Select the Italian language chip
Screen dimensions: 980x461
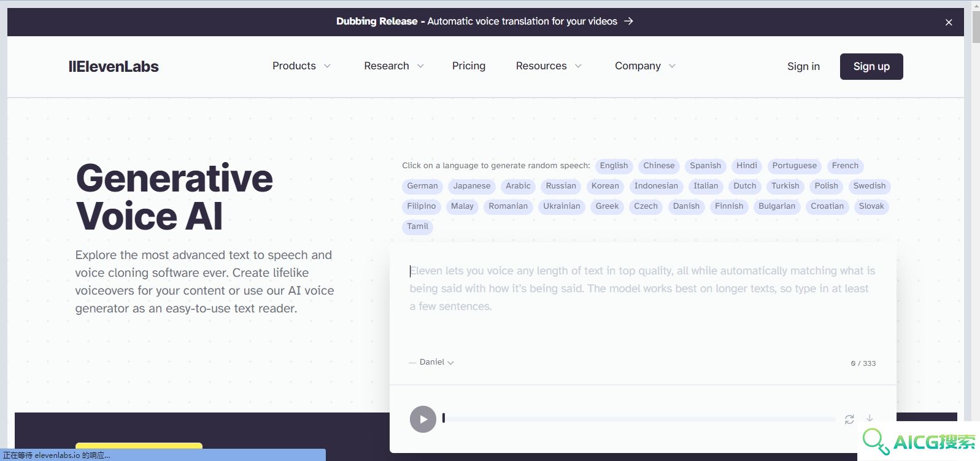706,186
